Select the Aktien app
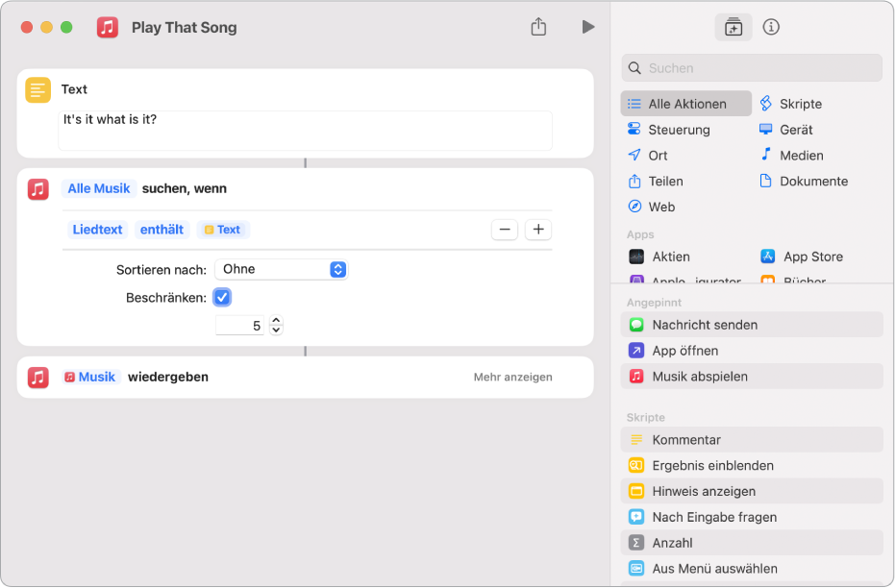The height and width of the screenshot is (588, 895). [x=659, y=257]
